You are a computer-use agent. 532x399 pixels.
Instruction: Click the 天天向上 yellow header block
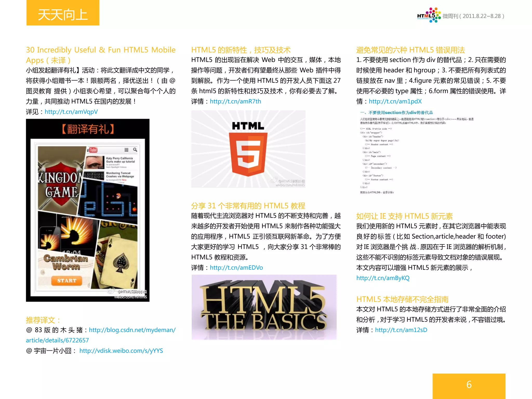tap(63, 13)
